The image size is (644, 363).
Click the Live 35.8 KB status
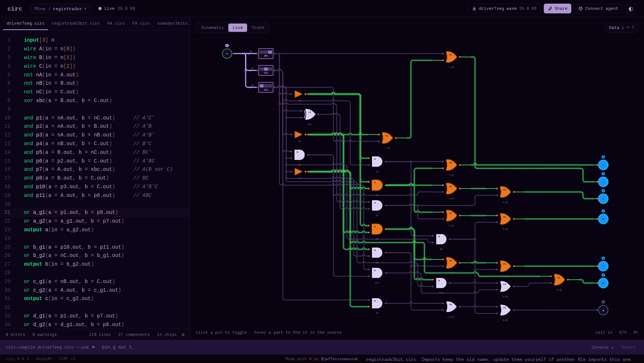coord(117,9)
